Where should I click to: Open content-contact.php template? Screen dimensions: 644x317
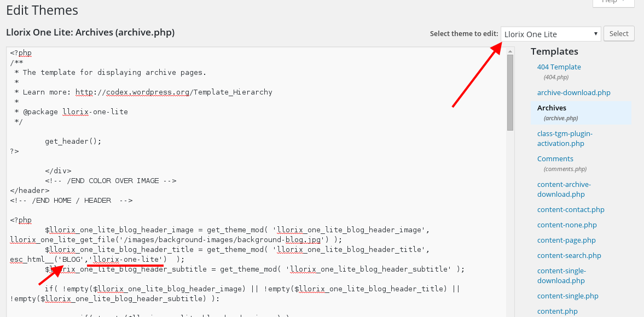point(571,209)
